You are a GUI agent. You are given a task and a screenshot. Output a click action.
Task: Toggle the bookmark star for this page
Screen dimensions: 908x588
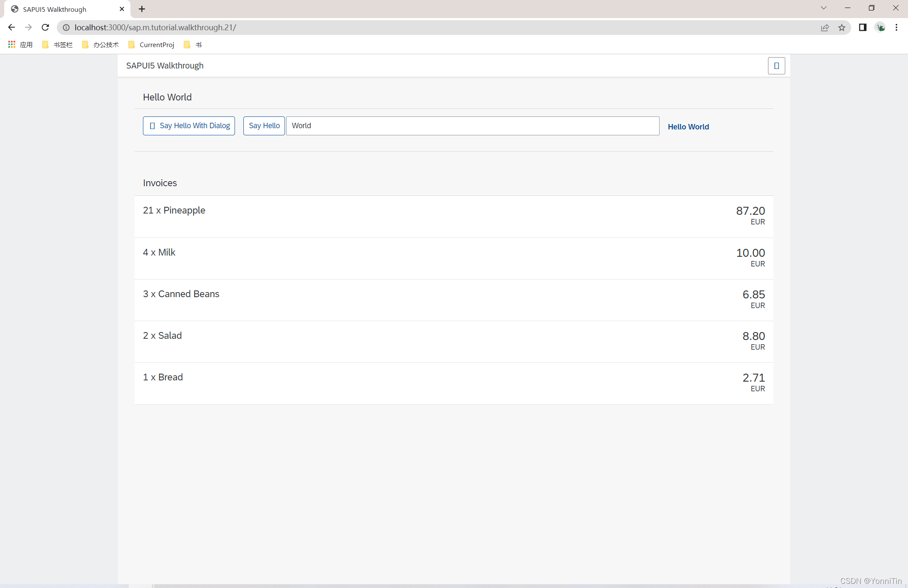[x=842, y=27]
